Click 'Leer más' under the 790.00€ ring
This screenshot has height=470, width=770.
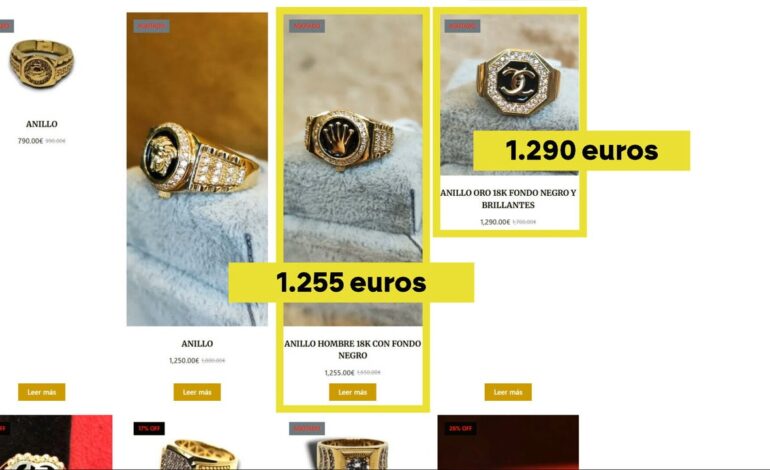click(x=41, y=392)
